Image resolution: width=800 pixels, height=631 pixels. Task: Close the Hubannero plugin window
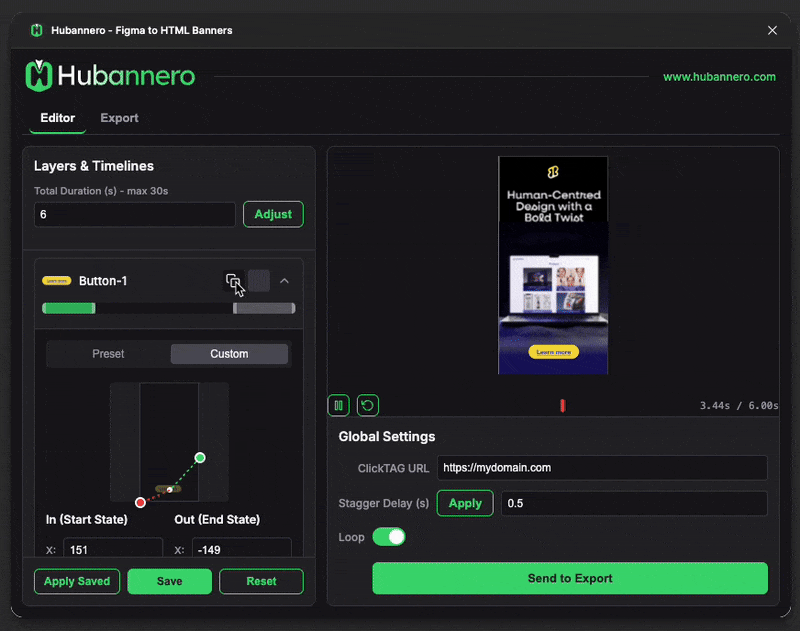coord(772,31)
